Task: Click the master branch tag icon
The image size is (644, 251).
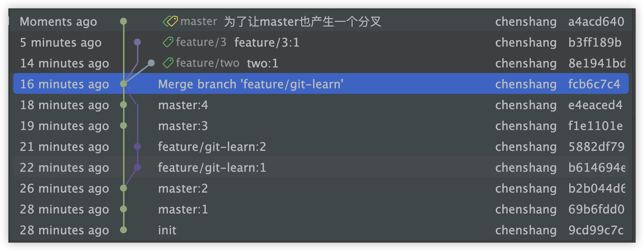Action: 170,22
